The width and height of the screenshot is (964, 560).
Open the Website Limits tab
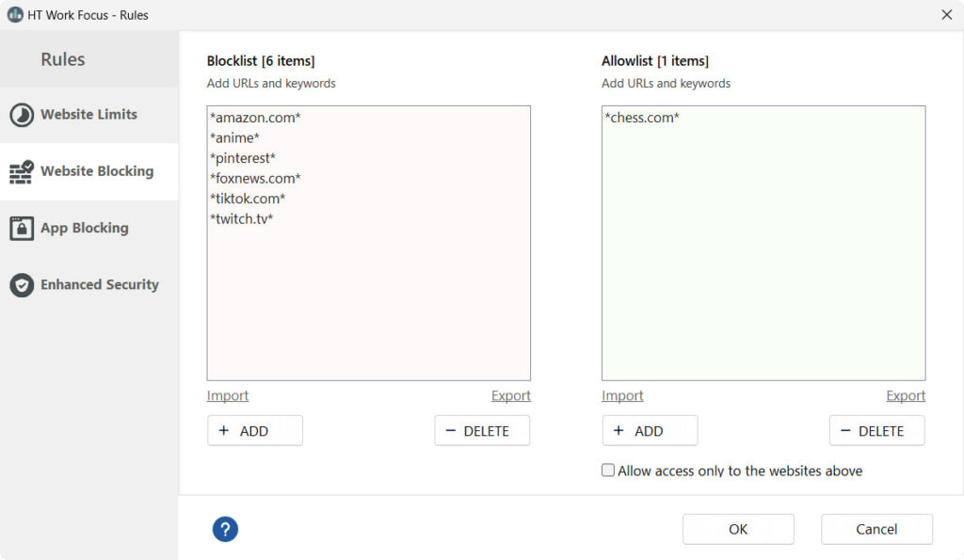(89, 115)
